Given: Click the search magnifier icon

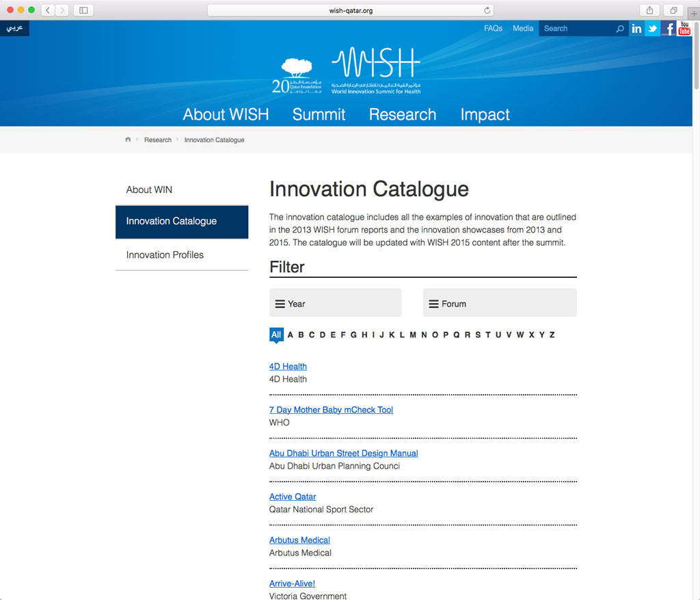Looking at the screenshot, I should tap(619, 29).
